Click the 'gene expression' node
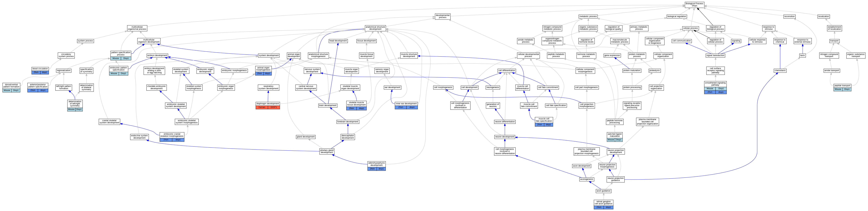The image size is (868, 211). (x=612, y=55)
